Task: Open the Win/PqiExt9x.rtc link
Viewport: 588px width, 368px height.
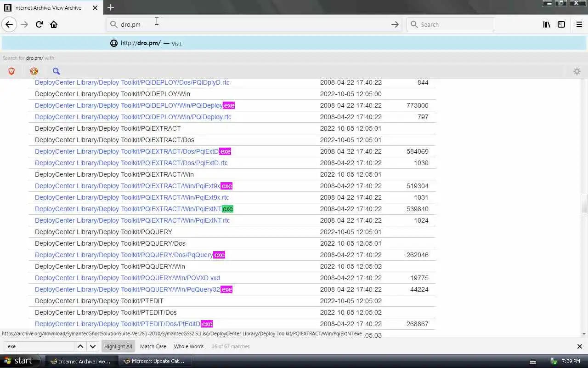Action: [132, 197]
